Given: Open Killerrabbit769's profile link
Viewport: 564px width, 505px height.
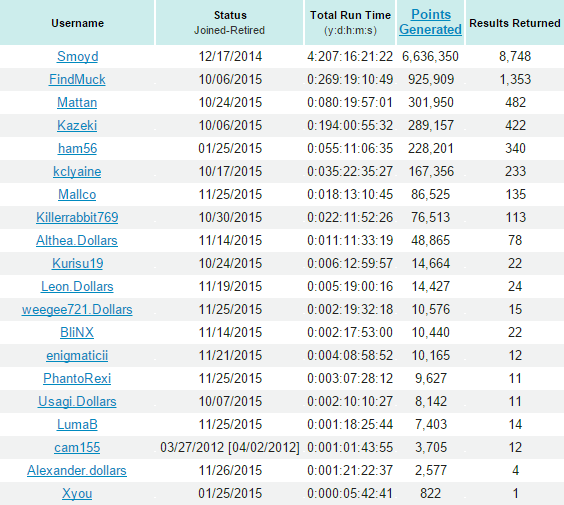Looking at the screenshot, I should click(x=77, y=218).
